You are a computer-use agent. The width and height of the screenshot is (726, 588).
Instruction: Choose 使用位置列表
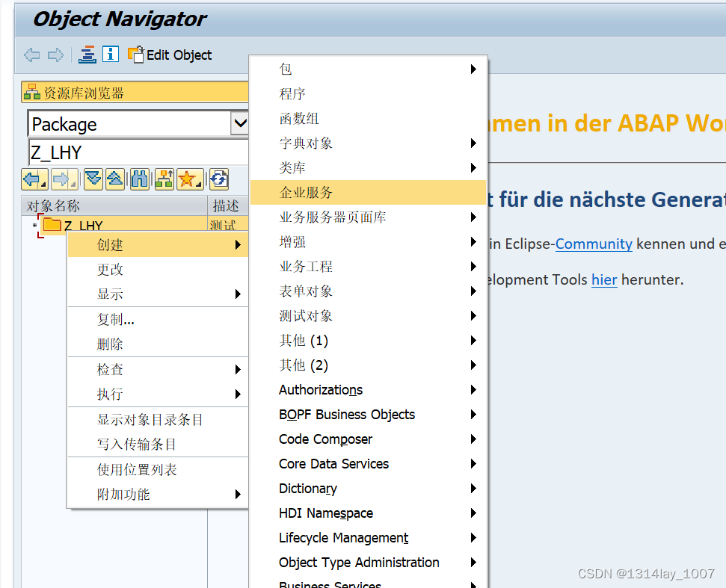[x=158, y=469]
